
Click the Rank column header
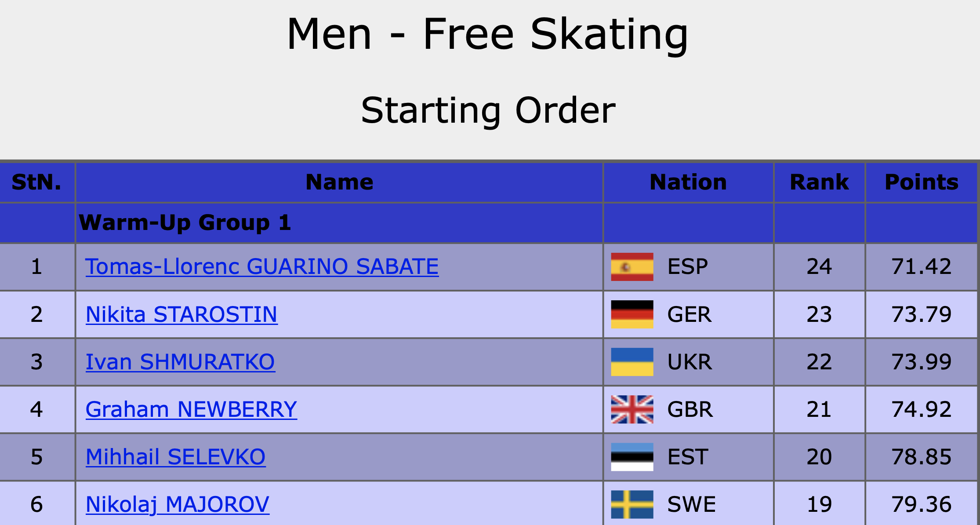click(819, 182)
